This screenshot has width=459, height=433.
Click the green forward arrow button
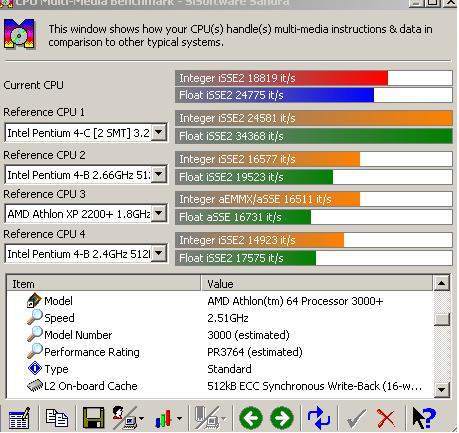(x=282, y=418)
